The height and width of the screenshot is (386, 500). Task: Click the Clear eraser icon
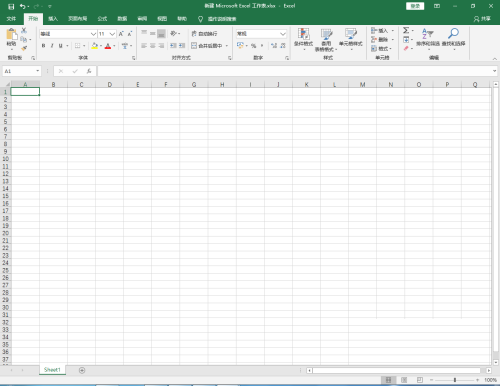tap(406, 49)
